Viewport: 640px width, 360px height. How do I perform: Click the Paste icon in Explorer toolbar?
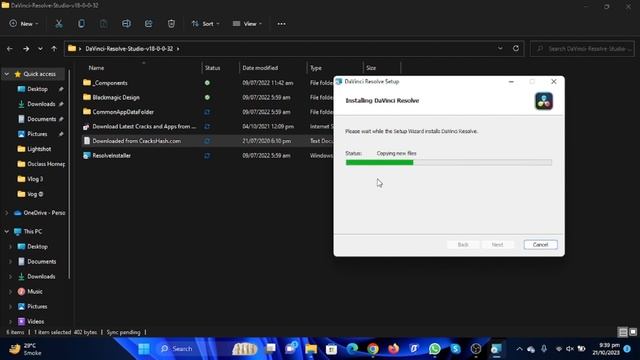coord(104,24)
